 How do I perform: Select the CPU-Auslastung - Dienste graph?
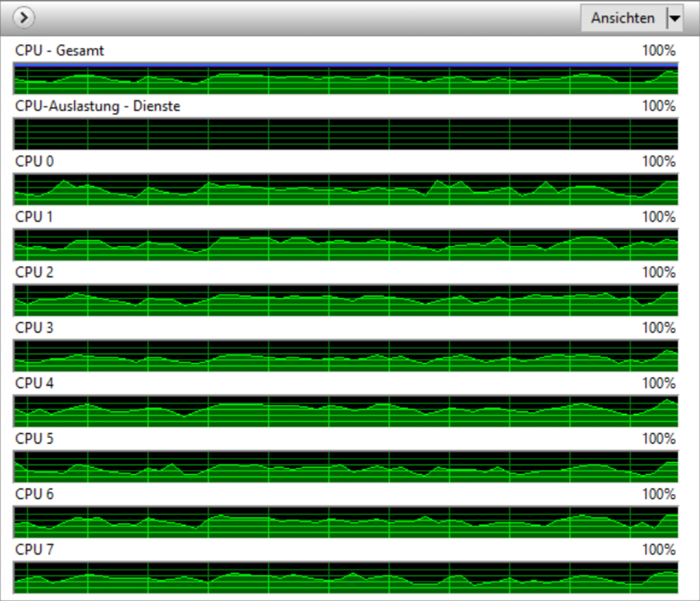click(346, 134)
